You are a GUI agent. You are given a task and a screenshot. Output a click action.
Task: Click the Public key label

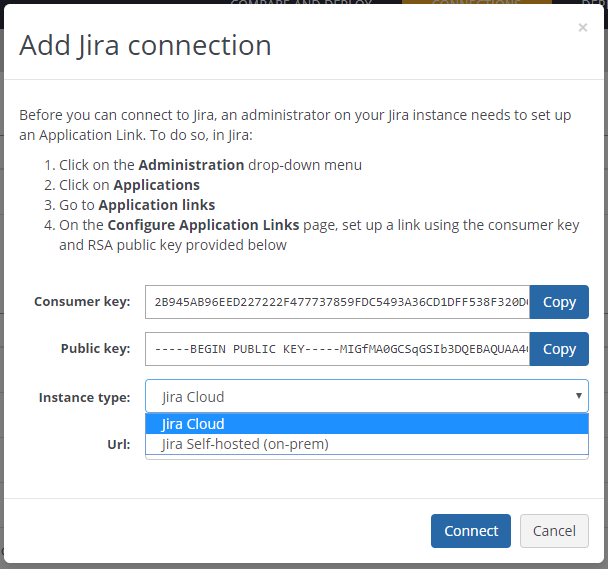95,349
